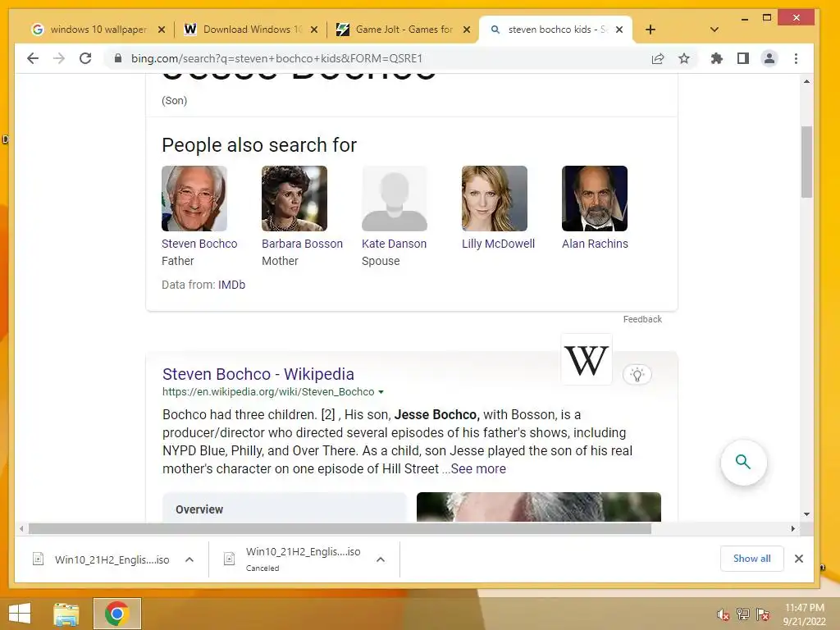This screenshot has height=630, width=840.
Task: Toggle the browser side panel
Action: tap(743, 58)
